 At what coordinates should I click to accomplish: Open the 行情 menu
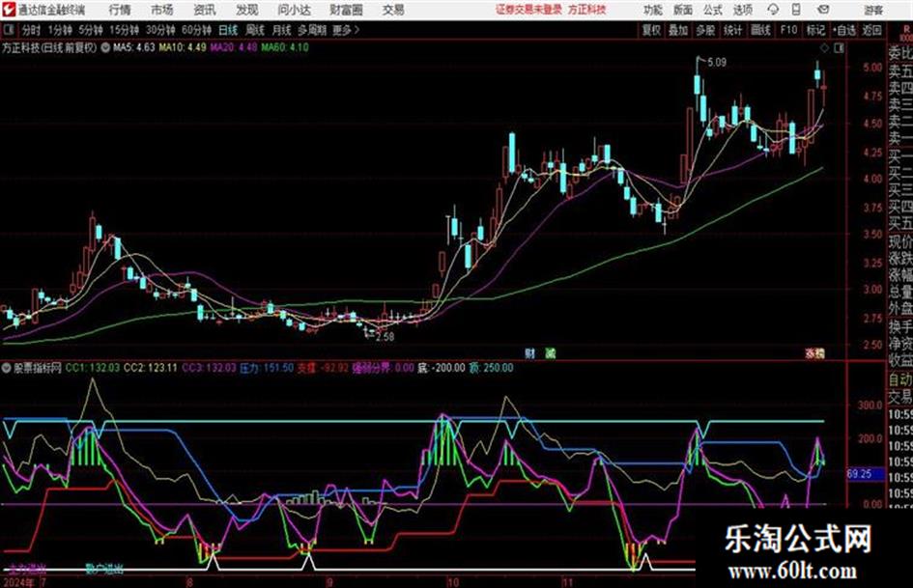click(120, 10)
